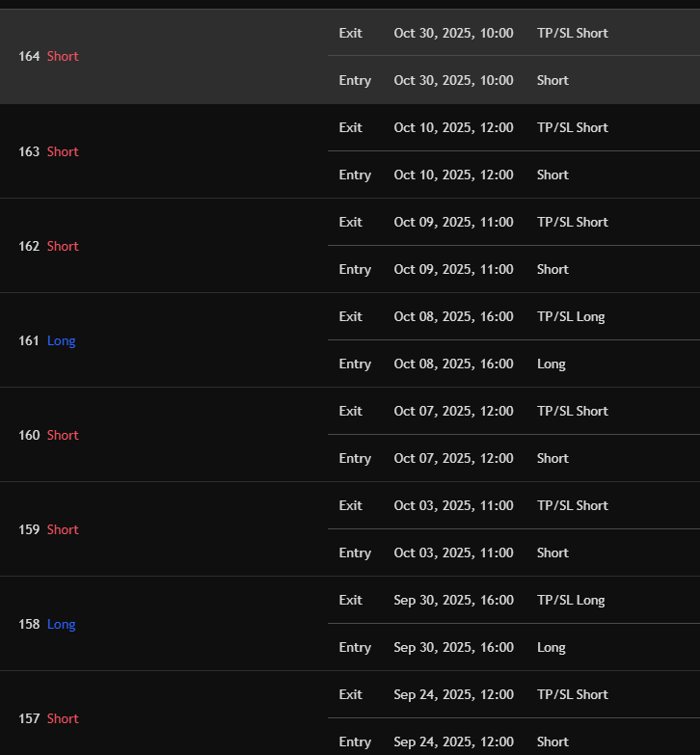Click the Short entry signal of trade 164
The height and width of the screenshot is (755, 700).
552,80
